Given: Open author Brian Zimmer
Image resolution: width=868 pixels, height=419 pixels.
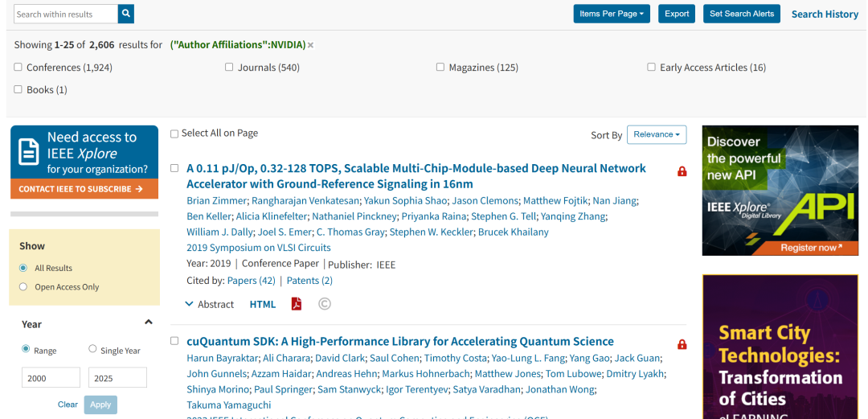Looking at the screenshot, I should point(216,200).
